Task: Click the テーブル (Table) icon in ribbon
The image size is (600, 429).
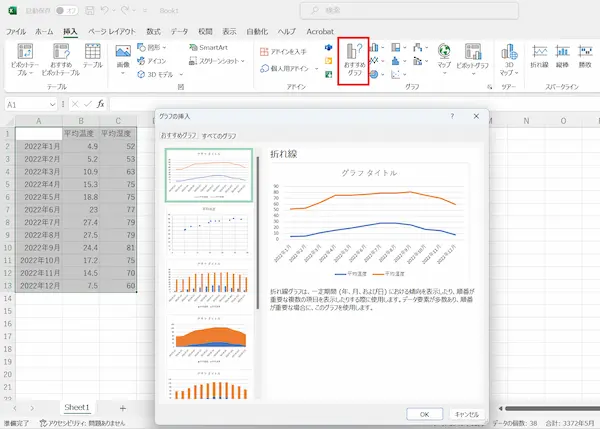Action: (92, 60)
